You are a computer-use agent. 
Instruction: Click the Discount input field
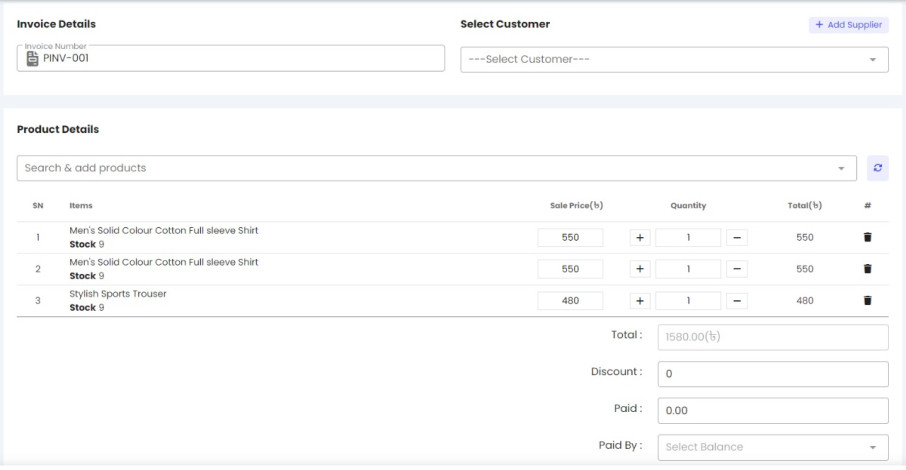tap(773, 374)
